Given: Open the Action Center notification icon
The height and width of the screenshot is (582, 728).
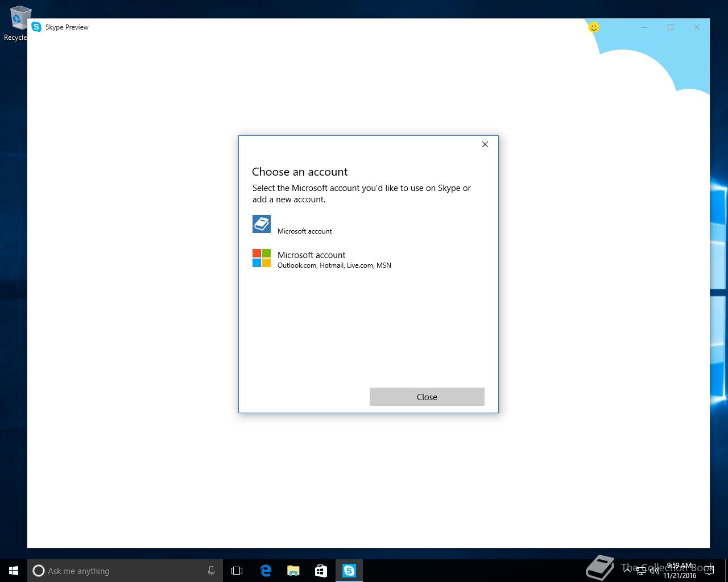Looking at the screenshot, I should coord(709,571).
